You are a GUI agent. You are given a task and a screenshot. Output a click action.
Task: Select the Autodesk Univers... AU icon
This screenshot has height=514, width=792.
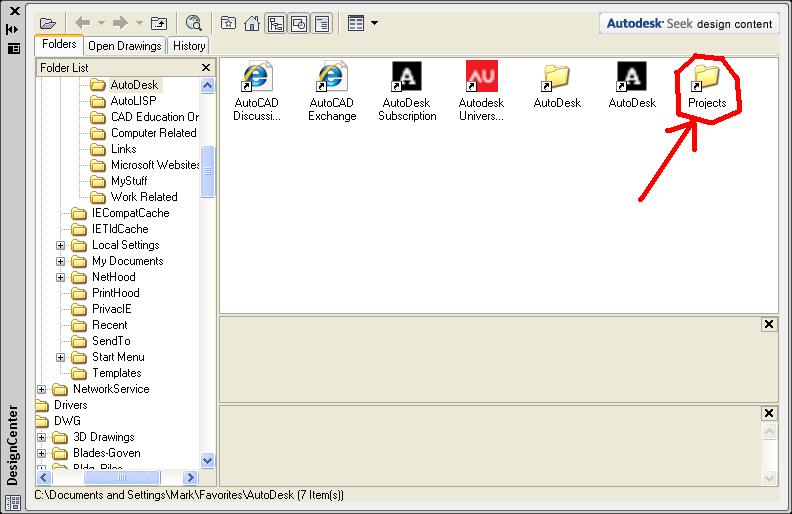[481, 91]
